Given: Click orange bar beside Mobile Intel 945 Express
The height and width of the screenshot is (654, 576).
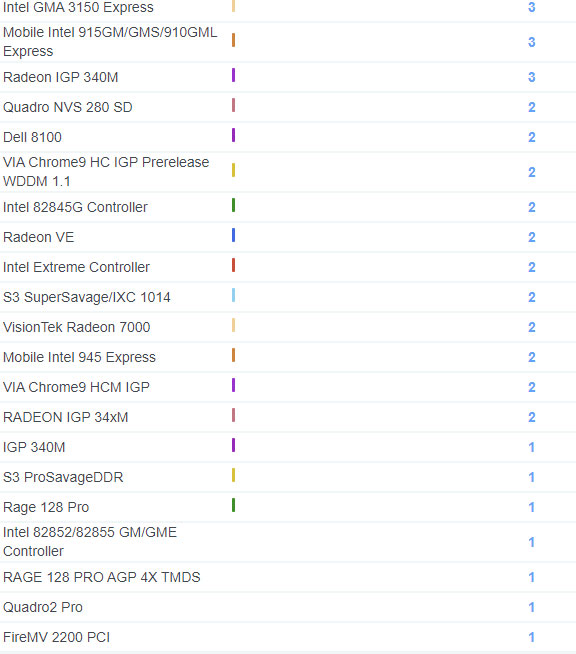Looking at the screenshot, I should pyautogui.click(x=234, y=355).
